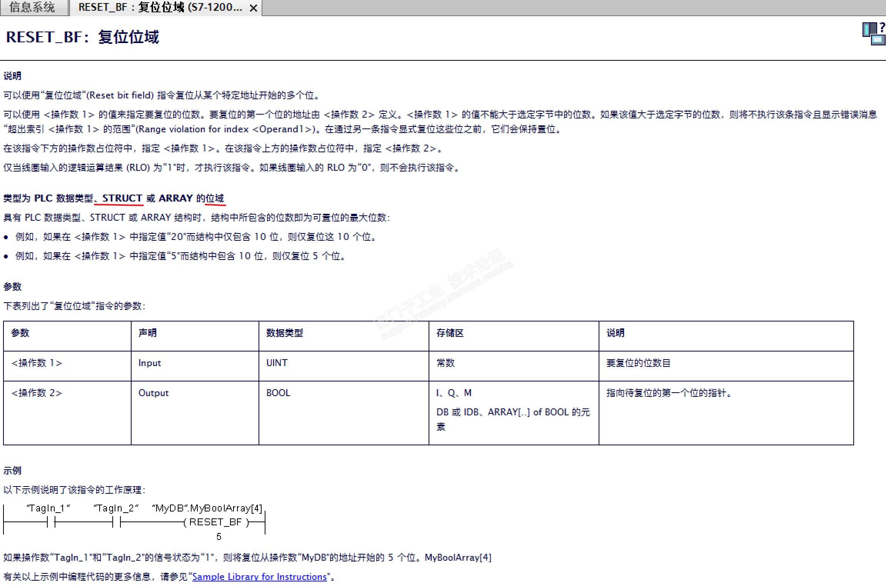Click the 存储区 column header
This screenshot has height=588, width=886.
450,333
